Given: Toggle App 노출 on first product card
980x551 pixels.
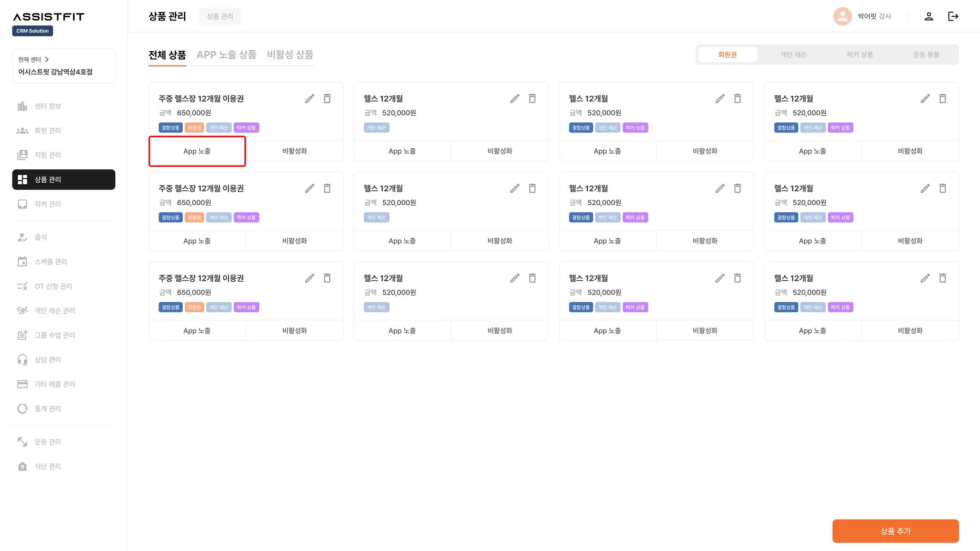Looking at the screenshot, I should (x=197, y=151).
